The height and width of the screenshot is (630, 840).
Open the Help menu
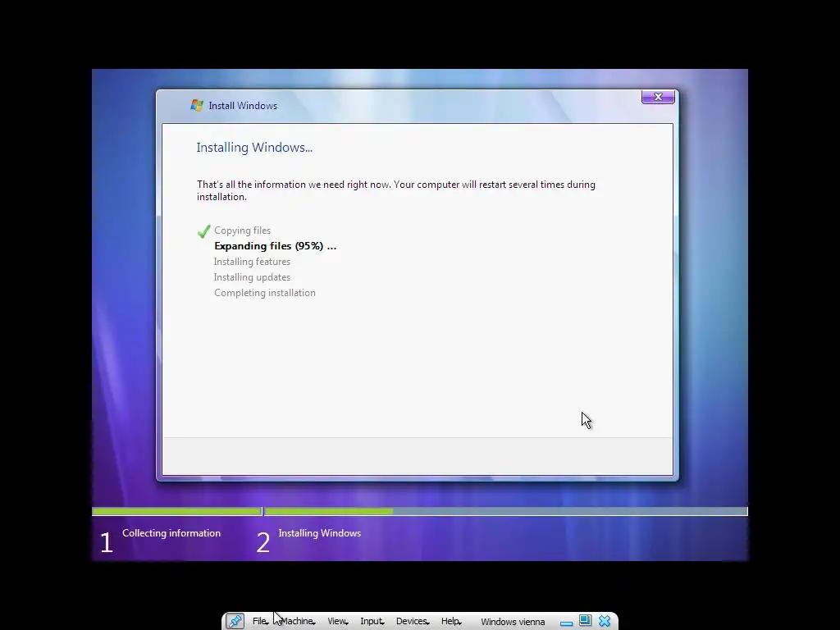[450, 621]
